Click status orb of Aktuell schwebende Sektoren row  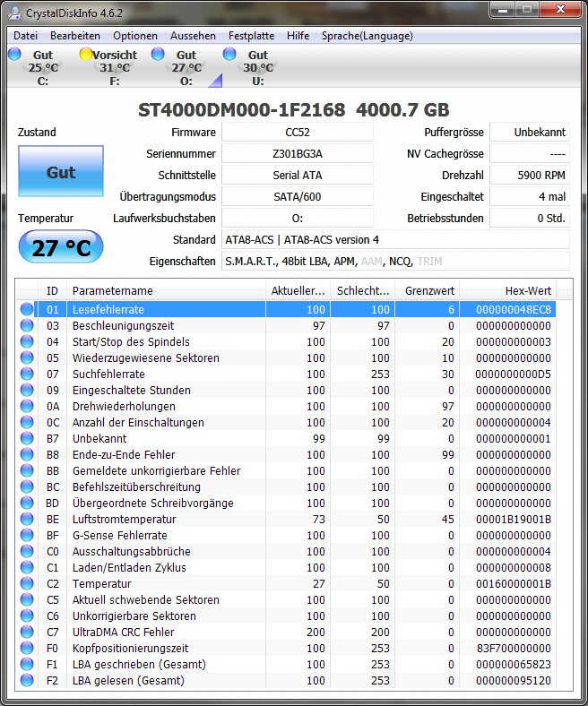tap(27, 599)
